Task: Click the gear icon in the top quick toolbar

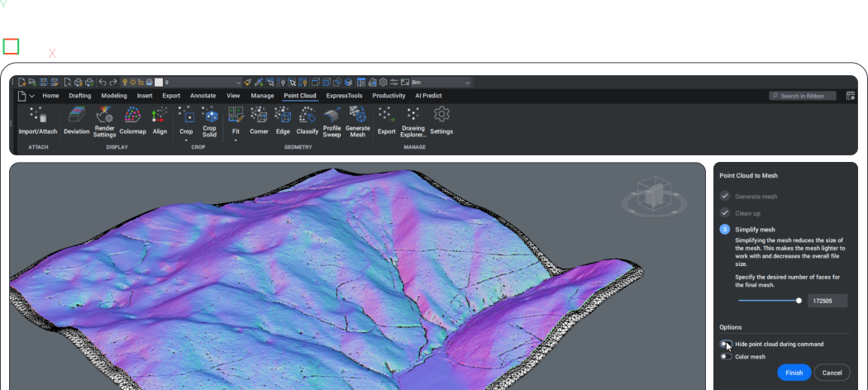Action: point(383,83)
